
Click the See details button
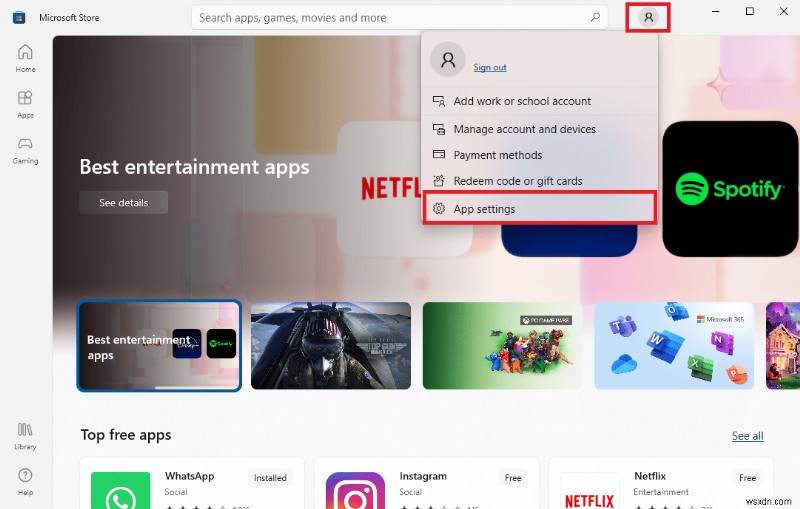[123, 202]
